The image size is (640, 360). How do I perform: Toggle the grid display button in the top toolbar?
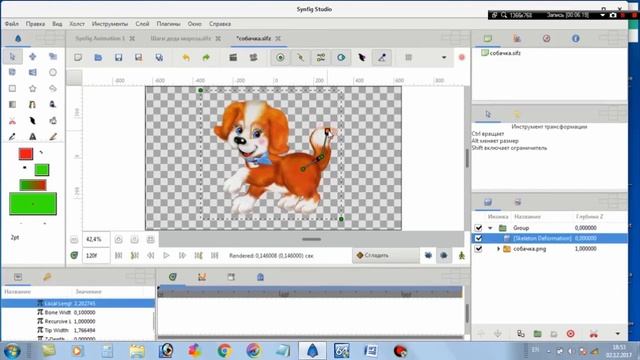click(x=408, y=58)
